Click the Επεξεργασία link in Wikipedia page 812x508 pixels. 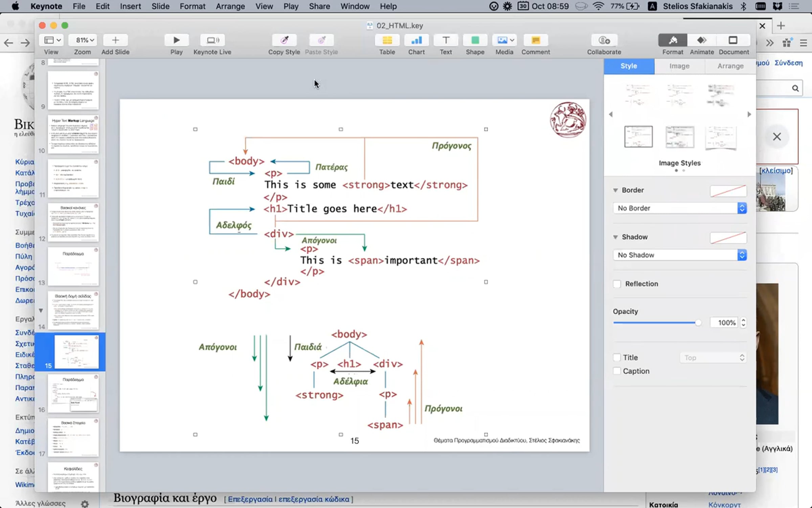(x=250, y=499)
